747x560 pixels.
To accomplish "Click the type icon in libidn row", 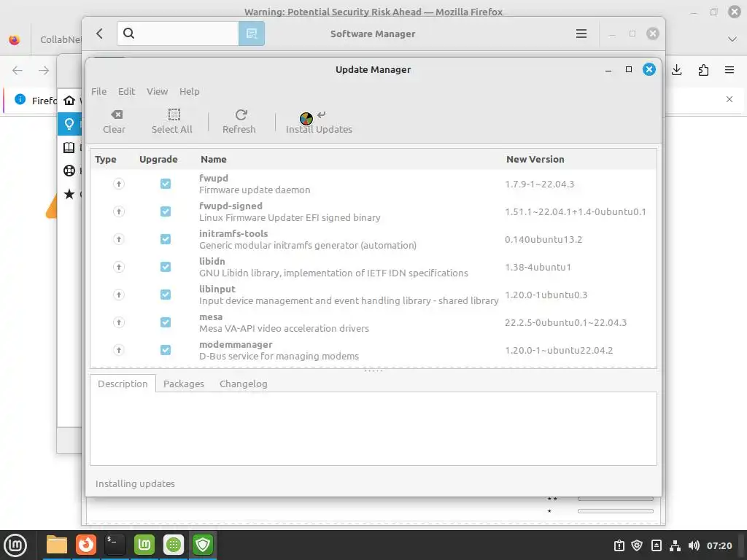I will (119, 267).
